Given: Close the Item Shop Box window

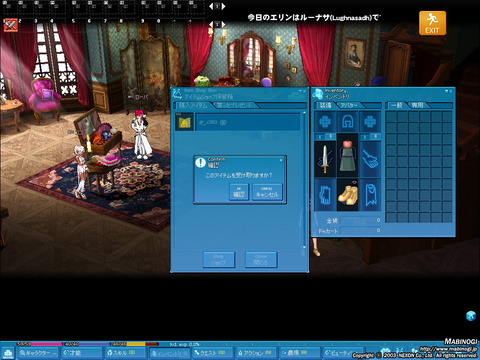Looking at the screenshot, I should coord(304,90).
